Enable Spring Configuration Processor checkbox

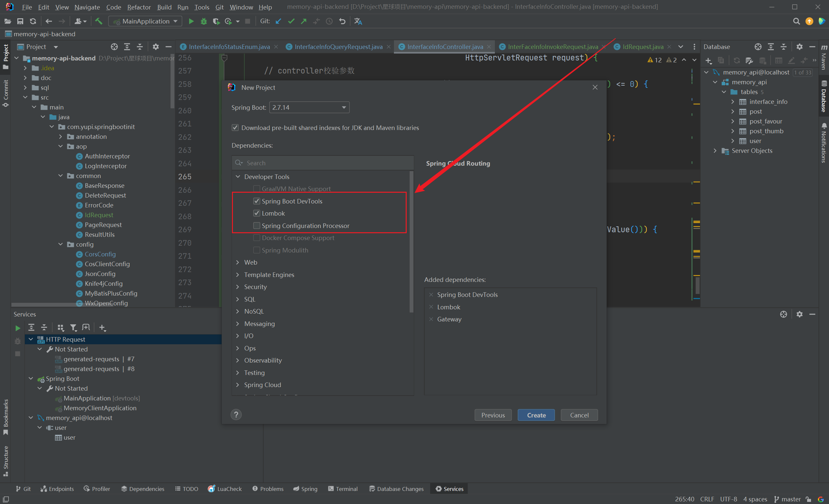click(x=256, y=225)
